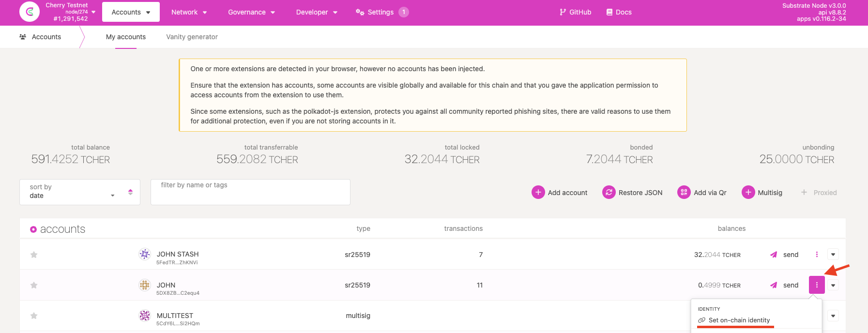
Task: Click the MULTITEST account identicon
Action: (144, 316)
